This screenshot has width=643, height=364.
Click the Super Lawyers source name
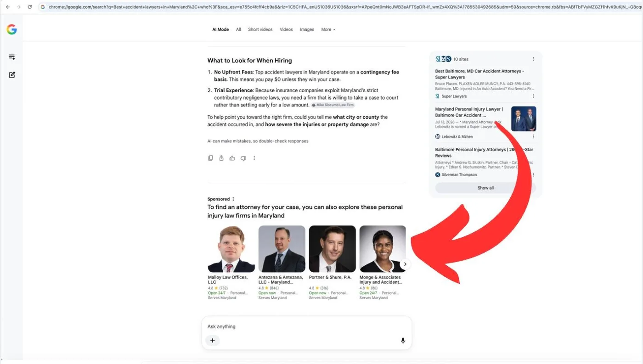pos(454,96)
